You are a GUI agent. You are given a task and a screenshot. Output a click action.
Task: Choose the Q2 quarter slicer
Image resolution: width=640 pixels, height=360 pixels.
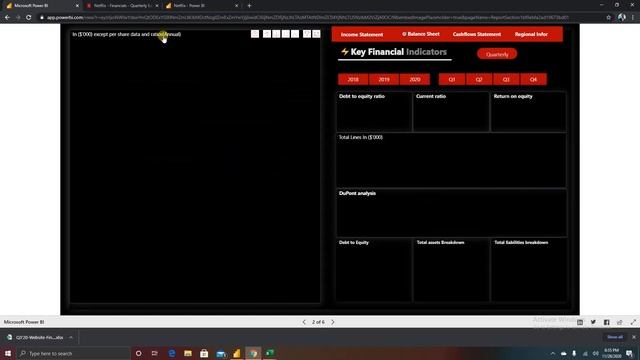(479, 80)
